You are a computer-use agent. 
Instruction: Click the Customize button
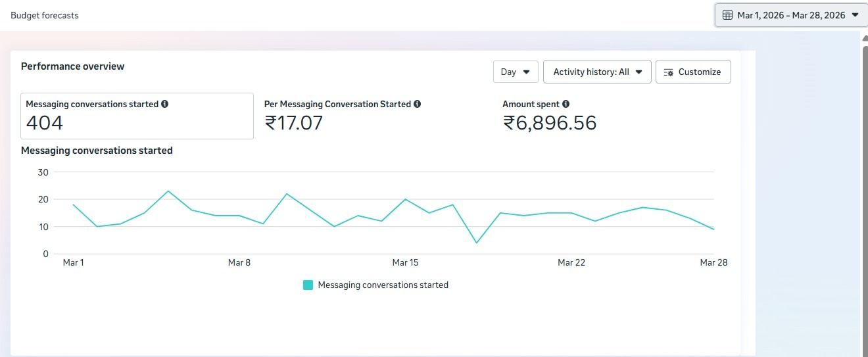pyautogui.click(x=693, y=72)
